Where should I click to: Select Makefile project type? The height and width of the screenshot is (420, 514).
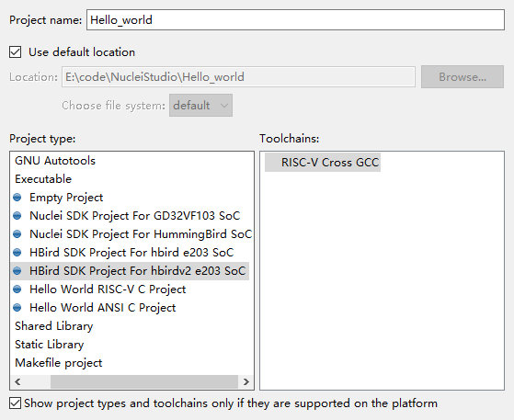pos(58,363)
